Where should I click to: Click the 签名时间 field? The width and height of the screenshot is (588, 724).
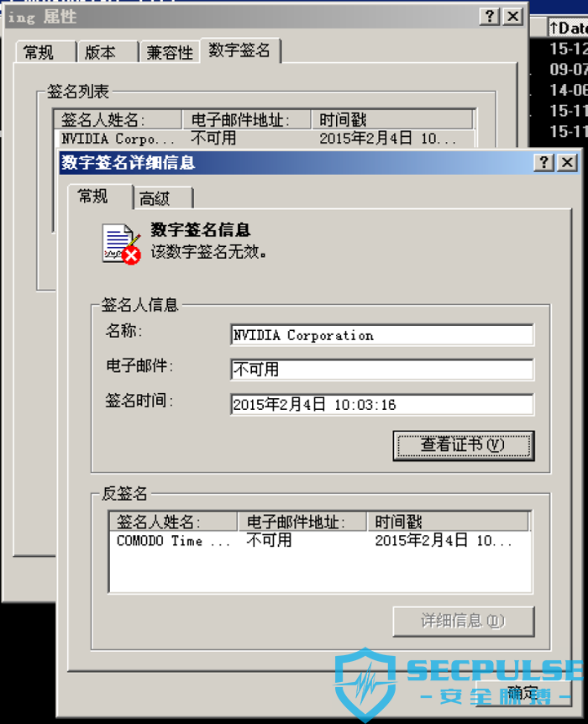382,405
